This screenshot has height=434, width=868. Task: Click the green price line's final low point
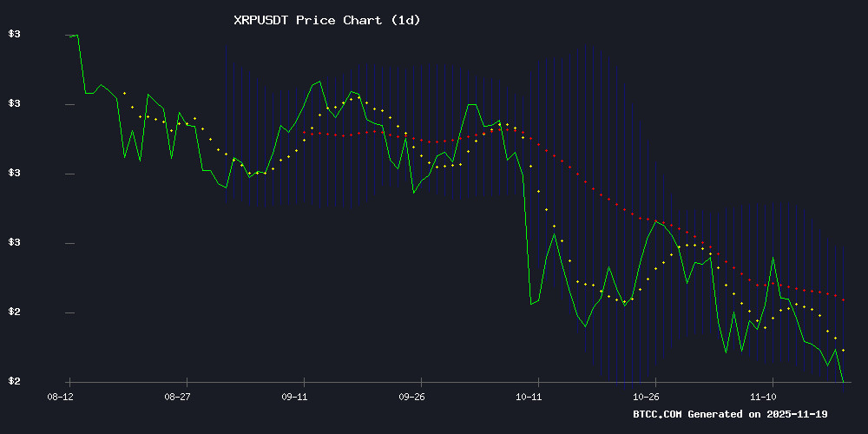point(843,381)
